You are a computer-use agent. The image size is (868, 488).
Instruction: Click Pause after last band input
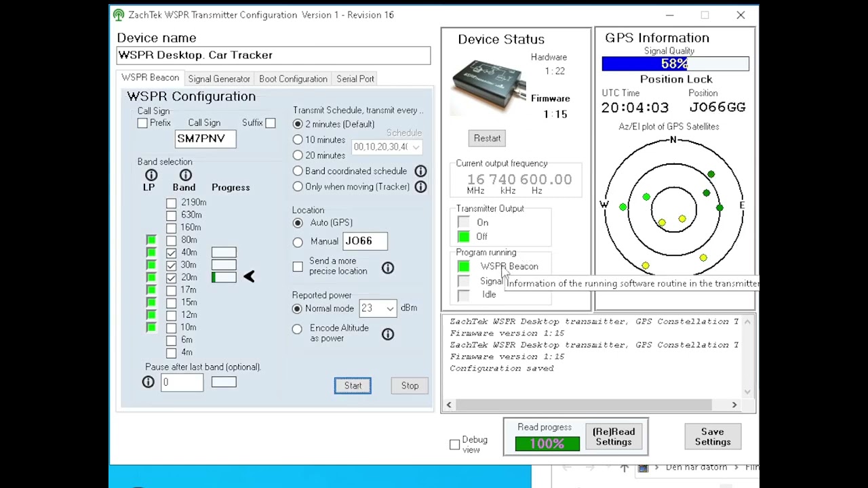coord(182,383)
